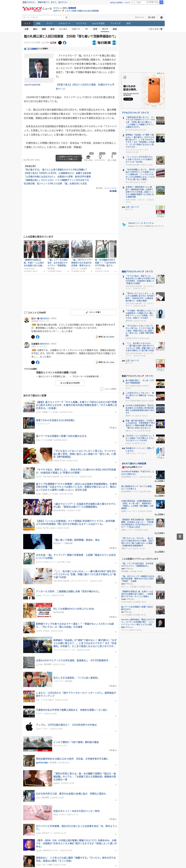Click the コメントを書く button

93,312
